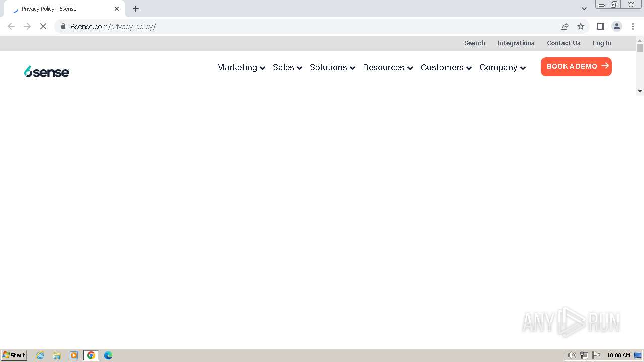Open Contact Us link

click(563, 43)
